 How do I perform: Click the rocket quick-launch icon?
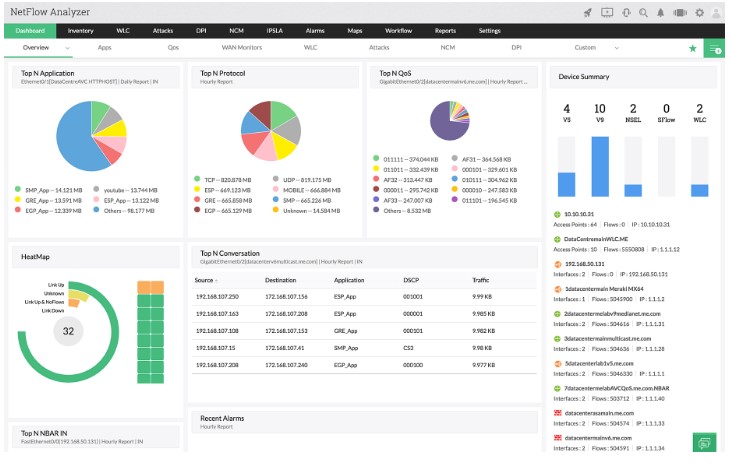coord(587,12)
